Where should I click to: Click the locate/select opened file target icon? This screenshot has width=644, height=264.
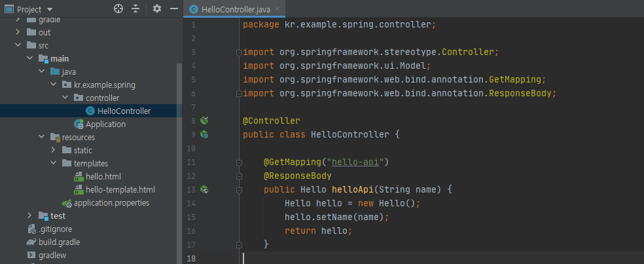tap(118, 9)
